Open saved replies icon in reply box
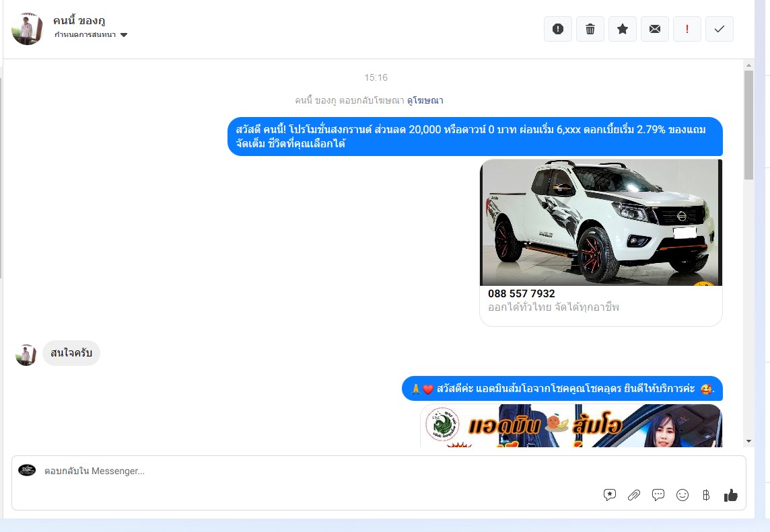770x532 pixels. tap(609, 495)
